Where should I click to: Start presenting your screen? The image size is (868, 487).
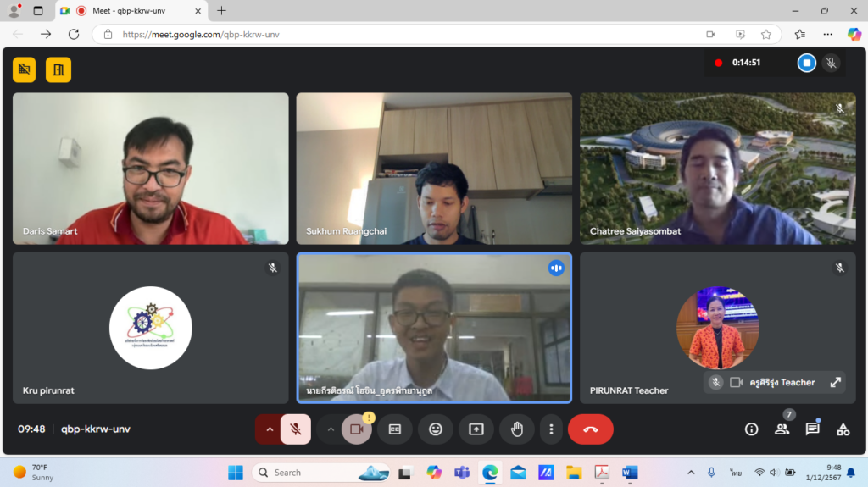[x=476, y=429]
